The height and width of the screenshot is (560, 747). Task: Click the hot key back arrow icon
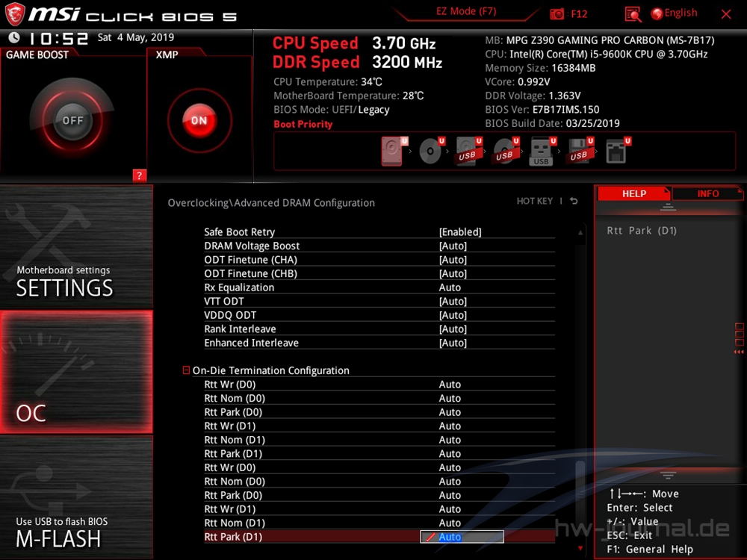coord(574,201)
